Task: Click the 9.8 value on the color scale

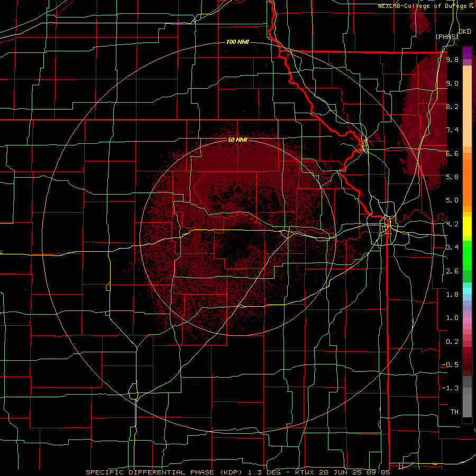Action: [x=452, y=59]
